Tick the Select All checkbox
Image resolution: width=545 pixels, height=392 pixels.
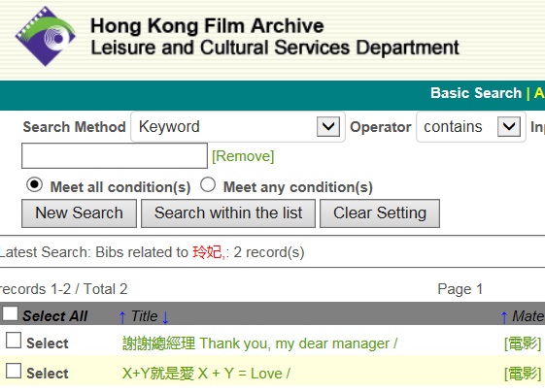10,313
